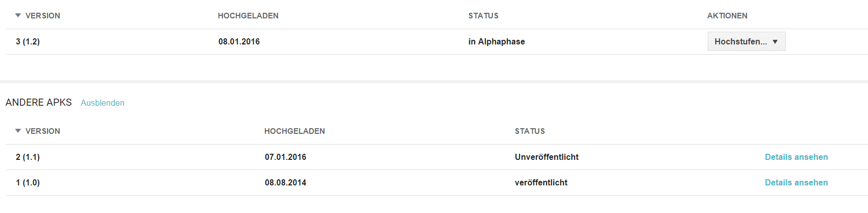Click the upload date 07.01.2016

[285, 157]
